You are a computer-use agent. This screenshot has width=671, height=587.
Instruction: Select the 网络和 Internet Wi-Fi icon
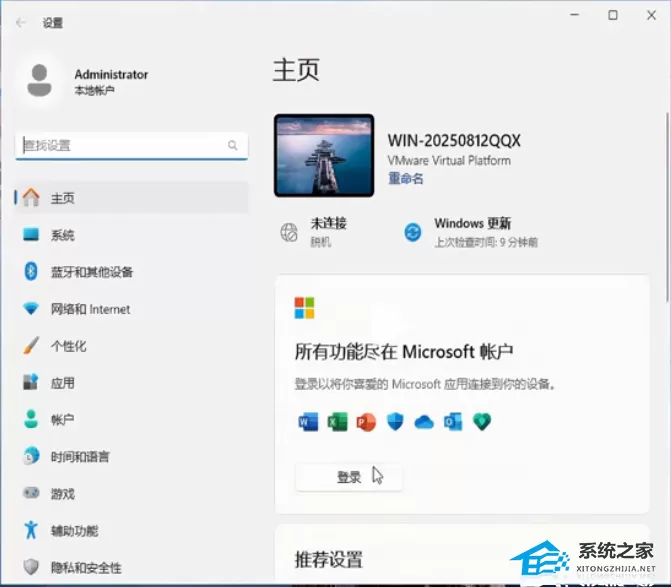pos(31,308)
